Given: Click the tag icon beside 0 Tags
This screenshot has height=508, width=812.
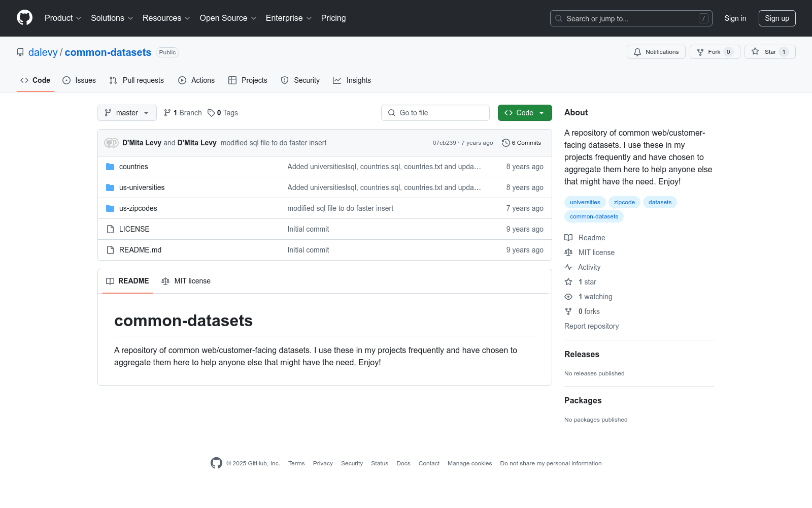Looking at the screenshot, I should coord(211,113).
